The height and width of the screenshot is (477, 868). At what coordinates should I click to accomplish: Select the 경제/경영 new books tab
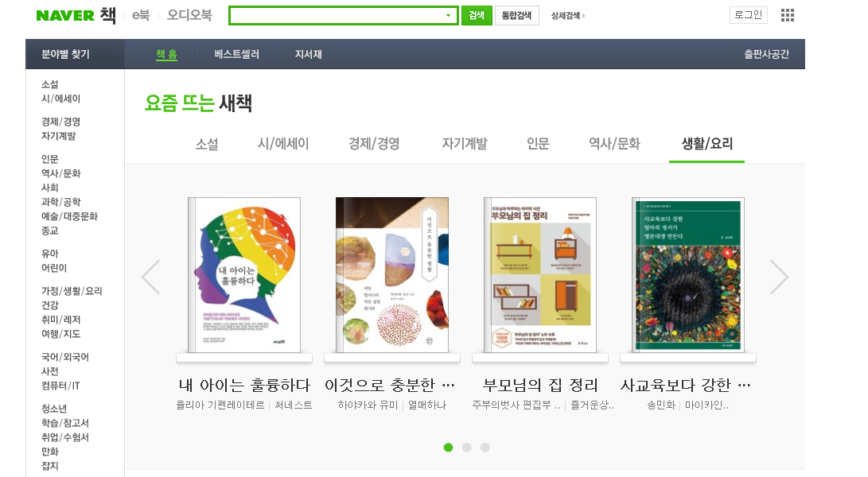374,144
